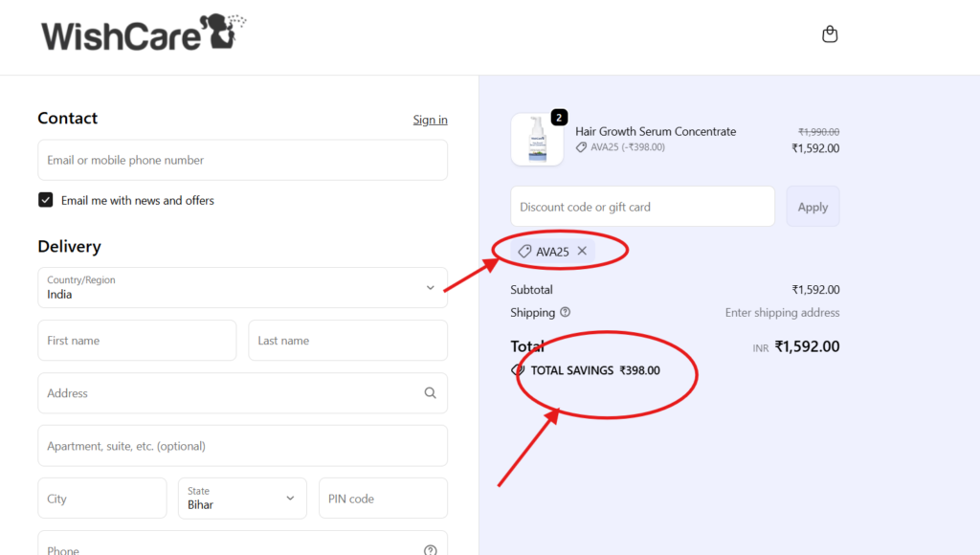This screenshot has height=555, width=980.
Task: Focus the Phone field
Action: pos(242,544)
